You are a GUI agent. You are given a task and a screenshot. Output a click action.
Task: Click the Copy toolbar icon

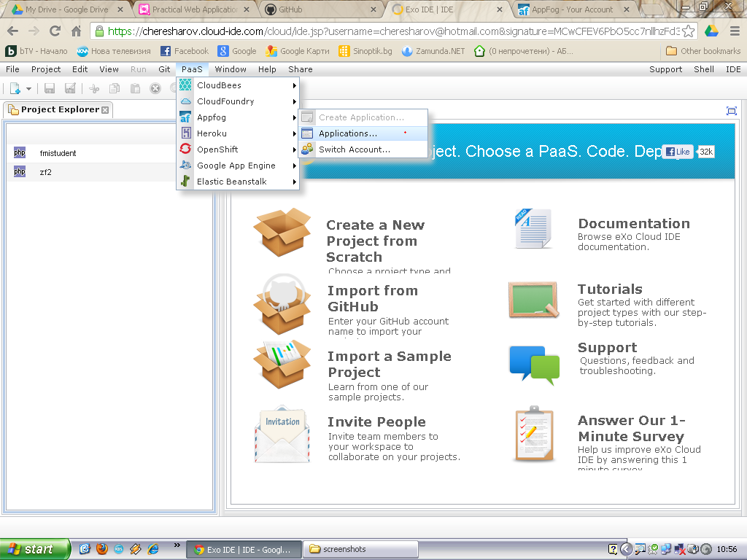click(x=115, y=88)
